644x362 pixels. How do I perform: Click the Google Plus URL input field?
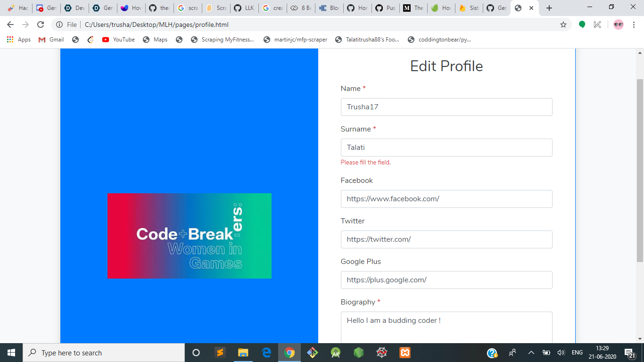(x=446, y=280)
